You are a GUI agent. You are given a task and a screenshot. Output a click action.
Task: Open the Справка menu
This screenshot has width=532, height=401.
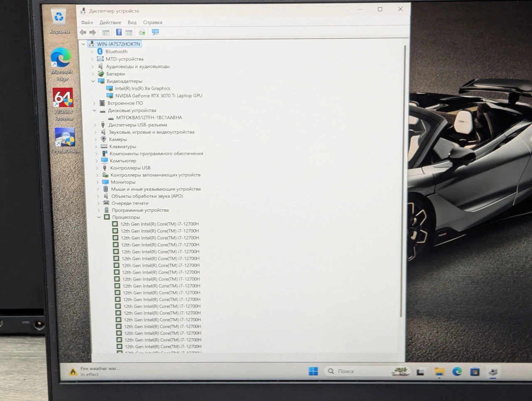click(153, 22)
